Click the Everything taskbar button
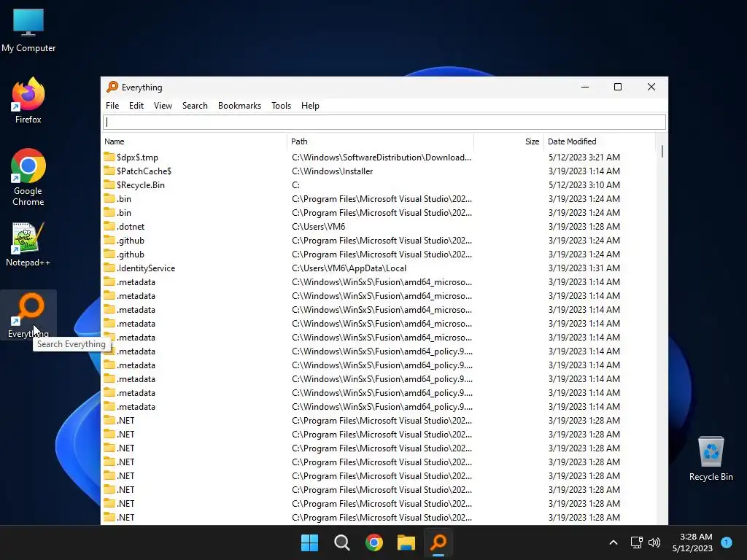The image size is (747, 560). (438, 542)
